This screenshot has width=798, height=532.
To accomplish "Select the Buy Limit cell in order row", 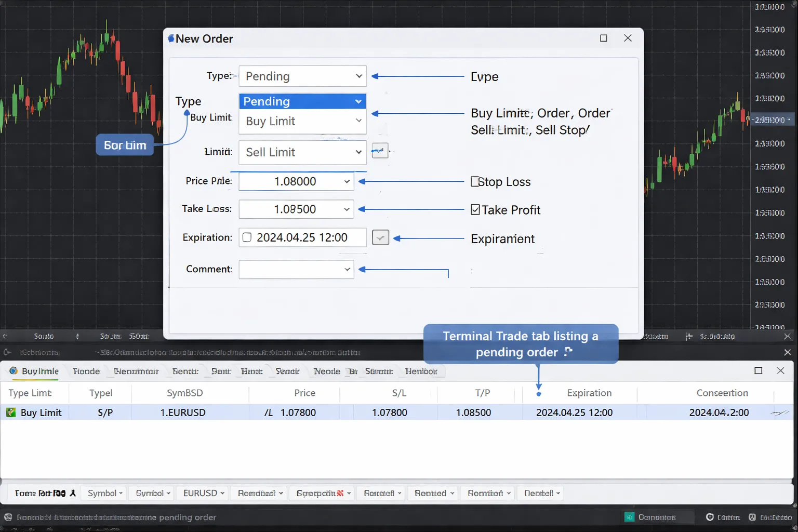I will click(x=41, y=413).
